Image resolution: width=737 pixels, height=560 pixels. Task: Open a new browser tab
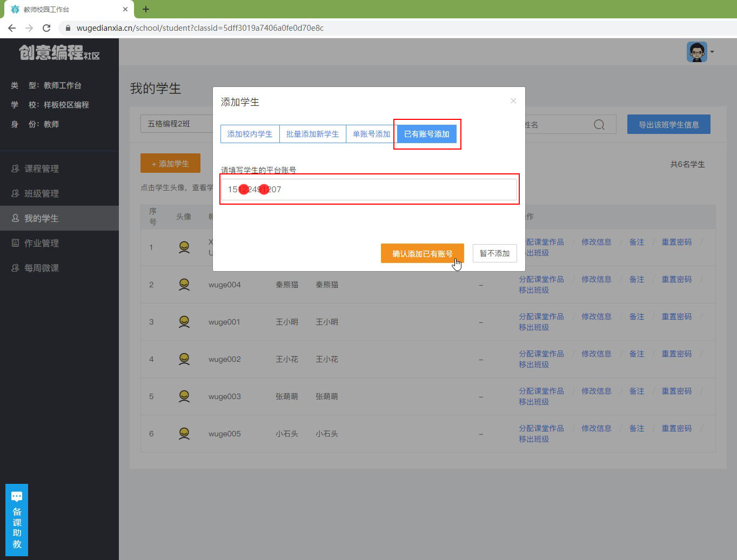[x=146, y=9]
